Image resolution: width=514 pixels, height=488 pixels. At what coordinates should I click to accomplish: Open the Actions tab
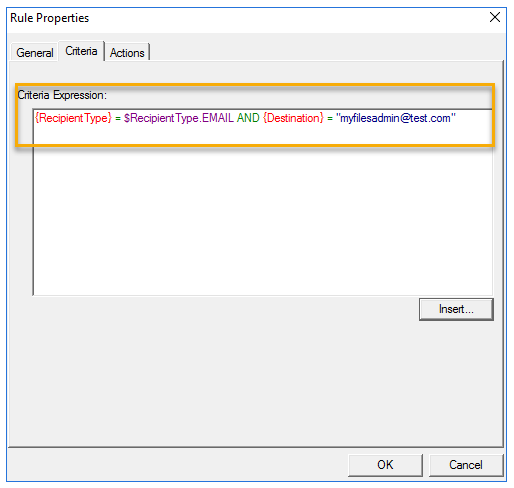(127, 53)
